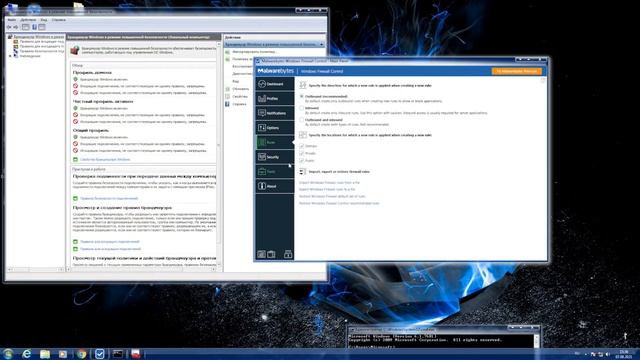Click the lock icon at sidebar bottom
The width and height of the screenshot is (640, 360).
[x=288, y=254]
